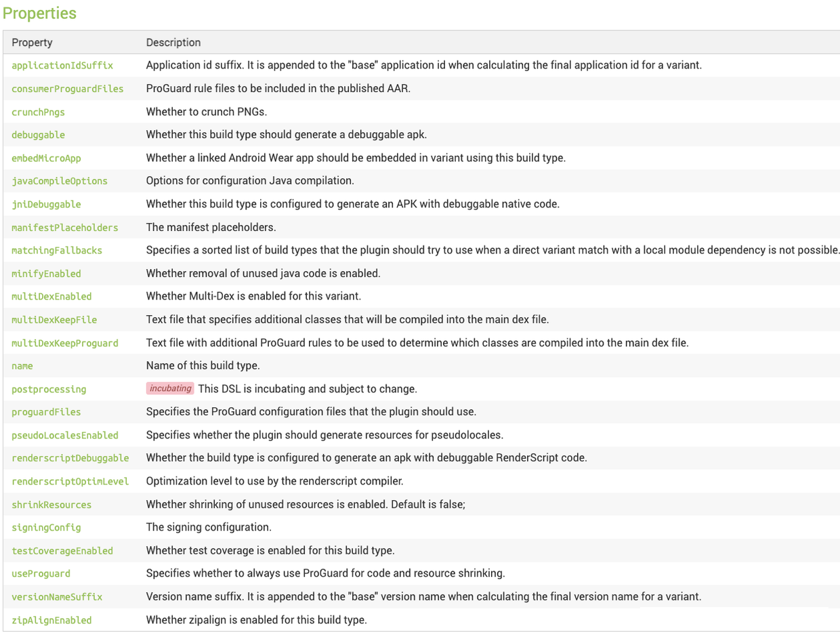This screenshot has height=637, width=840.
Task: Open the zipAlignEnabled property link
Action: 51,620
